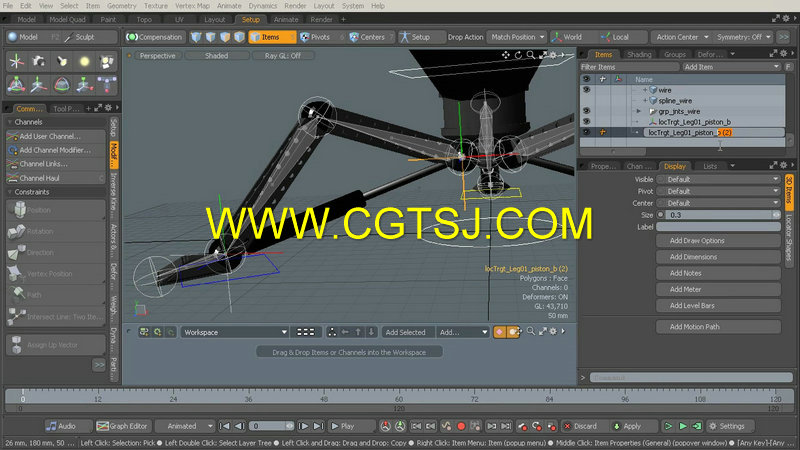This screenshot has height=450, width=800.
Task: Open the Graph Editor
Action: point(123,426)
